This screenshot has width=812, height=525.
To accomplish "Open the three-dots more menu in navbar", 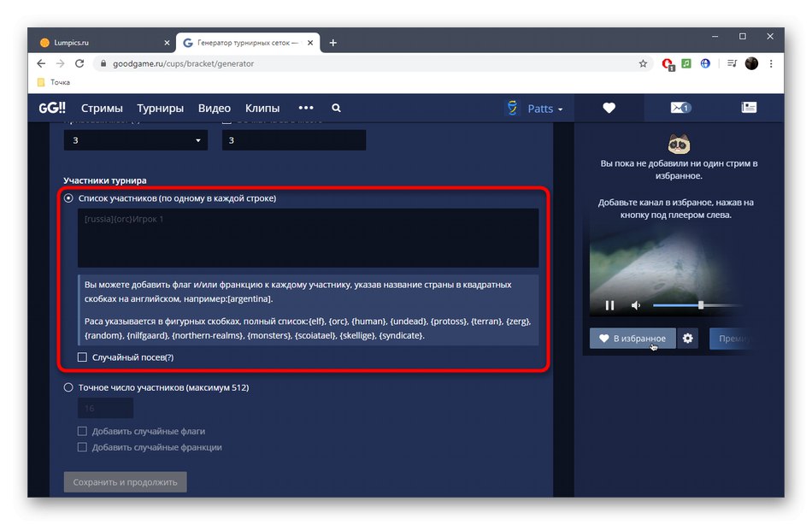I will (x=306, y=108).
